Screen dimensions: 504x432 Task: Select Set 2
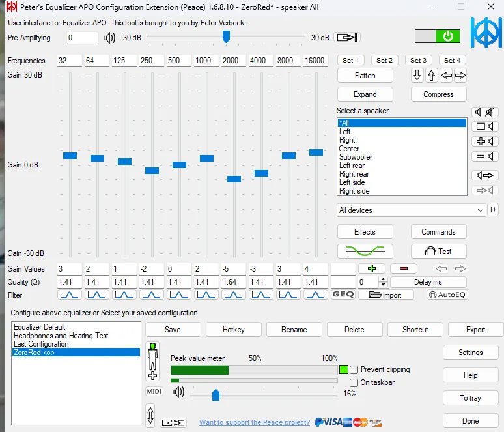[x=384, y=60]
